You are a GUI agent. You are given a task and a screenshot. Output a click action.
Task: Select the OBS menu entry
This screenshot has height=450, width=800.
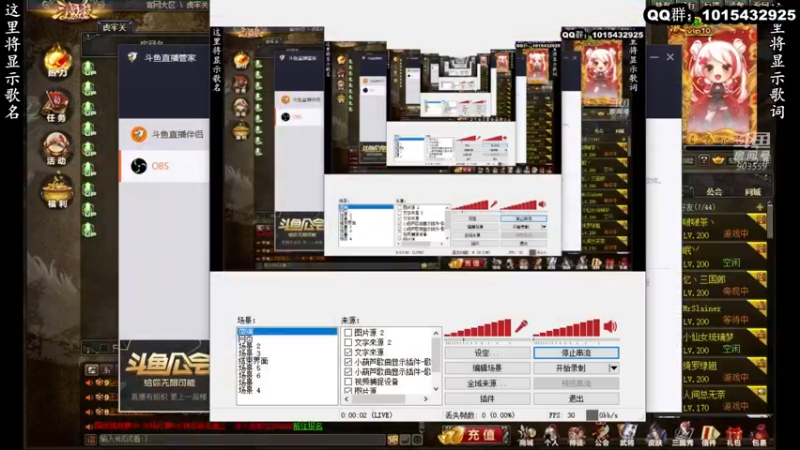pos(164,166)
